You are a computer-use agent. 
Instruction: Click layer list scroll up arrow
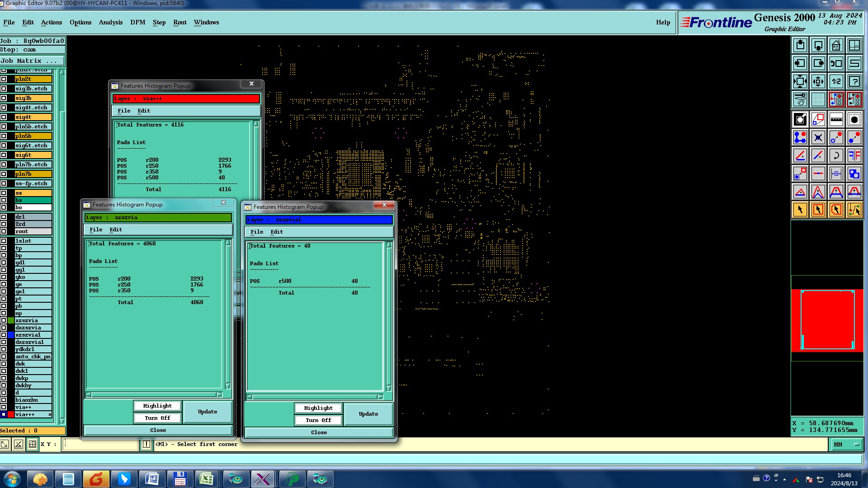coord(62,72)
